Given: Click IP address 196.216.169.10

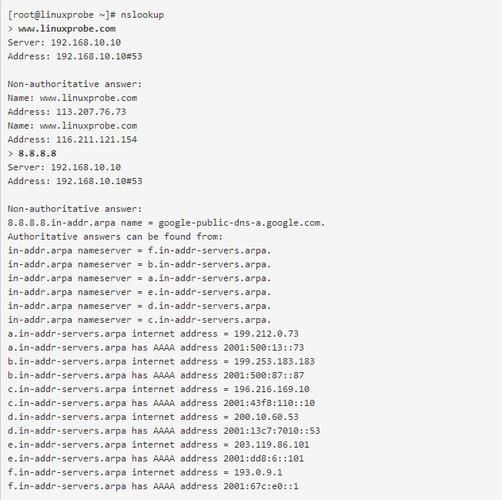Looking at the screenshot, I should tap(271, 389).
